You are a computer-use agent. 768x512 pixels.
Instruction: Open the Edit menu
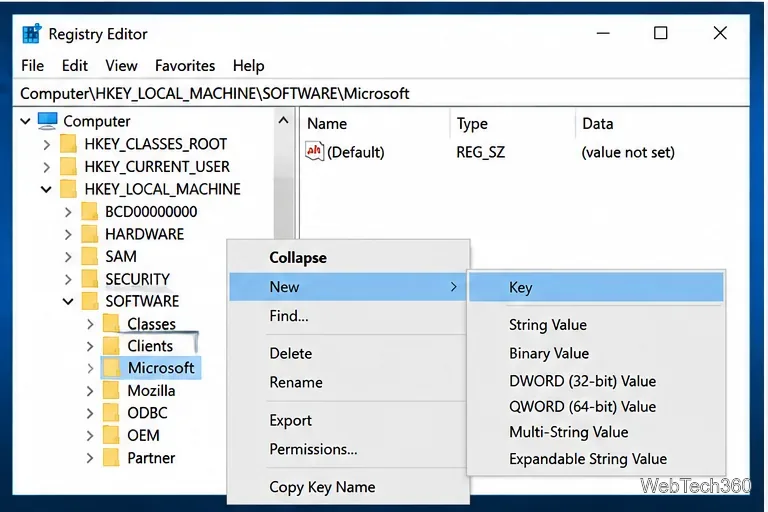pos(74,66)
